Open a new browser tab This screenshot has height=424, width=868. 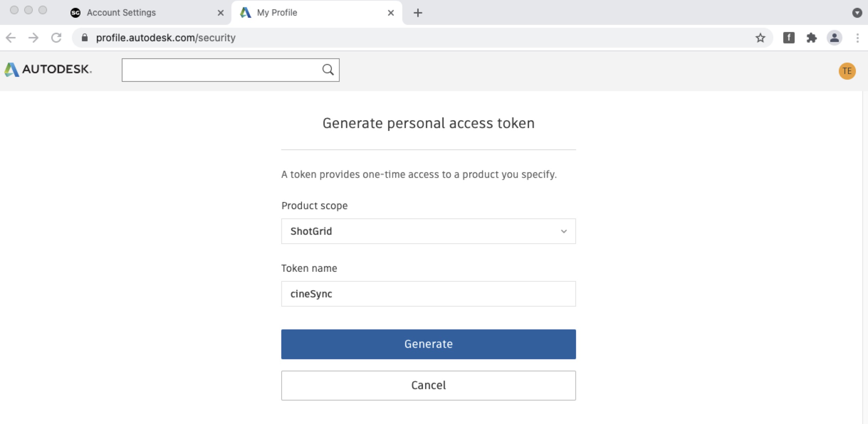pos(418,13)
